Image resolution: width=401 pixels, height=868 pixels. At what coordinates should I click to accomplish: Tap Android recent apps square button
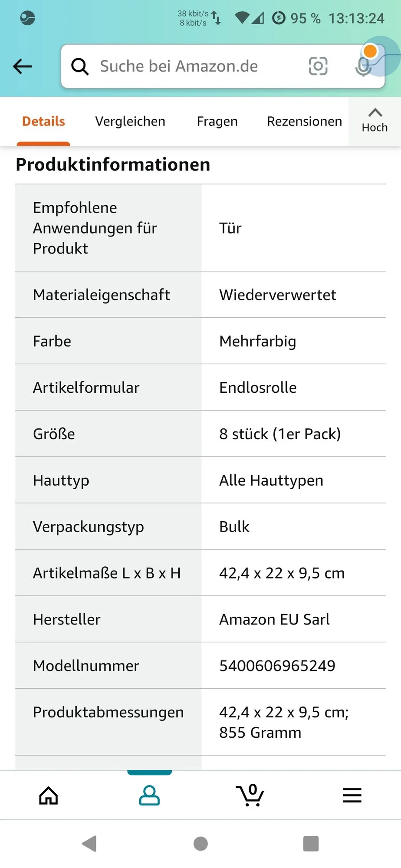[311, 844]
